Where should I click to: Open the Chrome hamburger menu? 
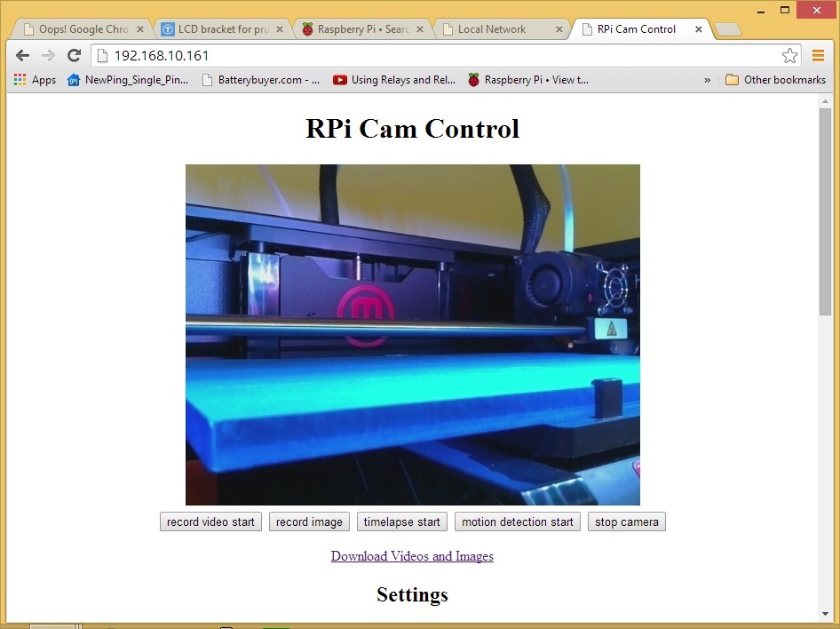pyautogui.click(x=818, y=55)
